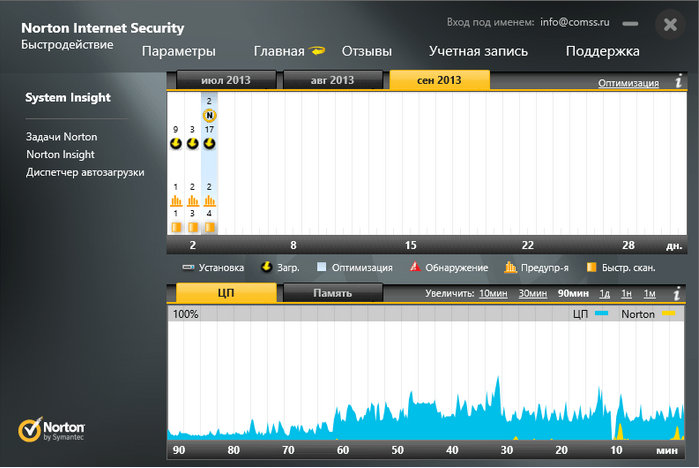The height and width of the screenshot is (468, 699).
Task: Click download icon with count 3
Action: pos(192,144)
